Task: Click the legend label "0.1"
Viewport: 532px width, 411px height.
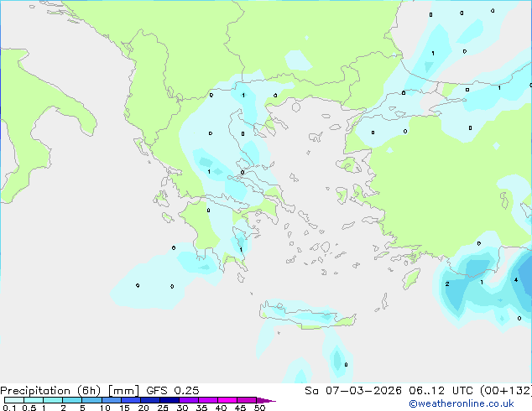Action: pos(9,408)
